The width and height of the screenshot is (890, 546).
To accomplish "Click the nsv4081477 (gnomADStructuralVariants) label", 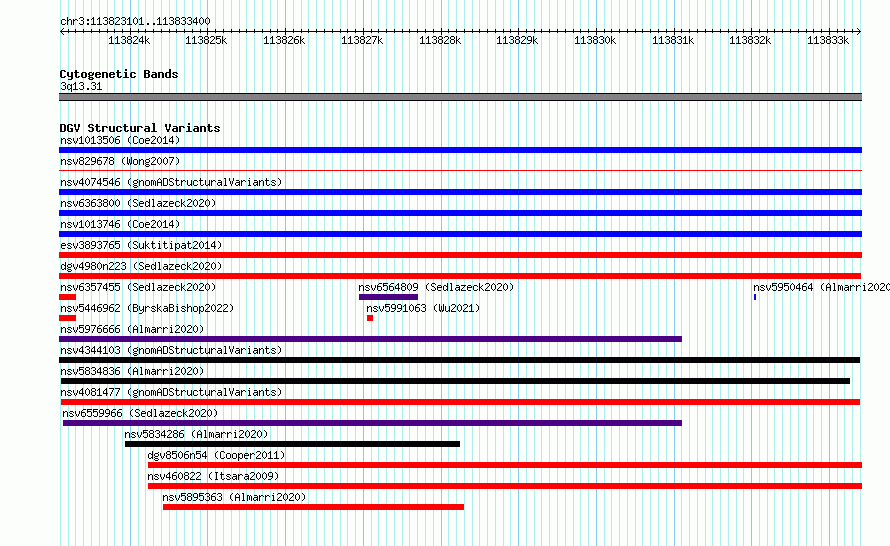I will tap(171, 392).
